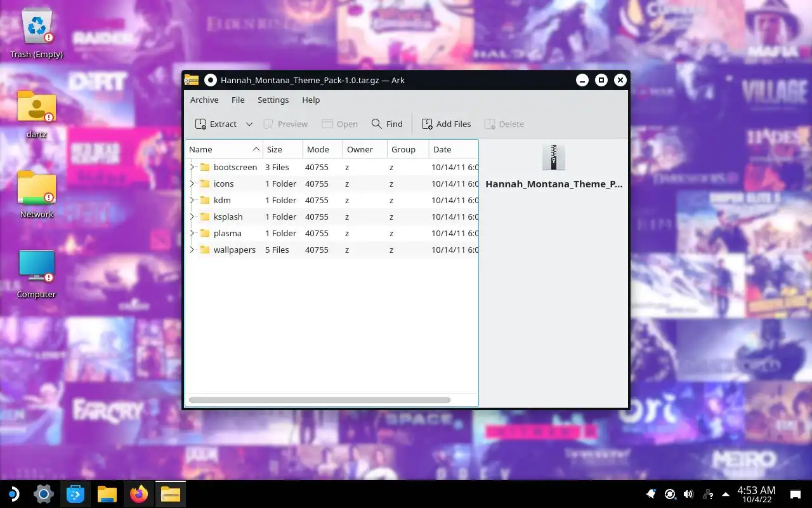Expand the icons folder
The image size is (812, 508).
point(192,184)
